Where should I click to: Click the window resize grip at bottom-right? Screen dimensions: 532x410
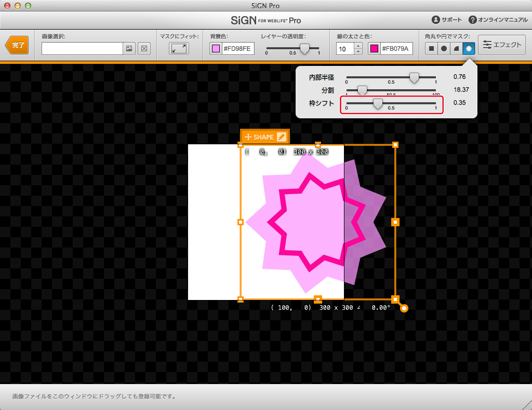527,405
